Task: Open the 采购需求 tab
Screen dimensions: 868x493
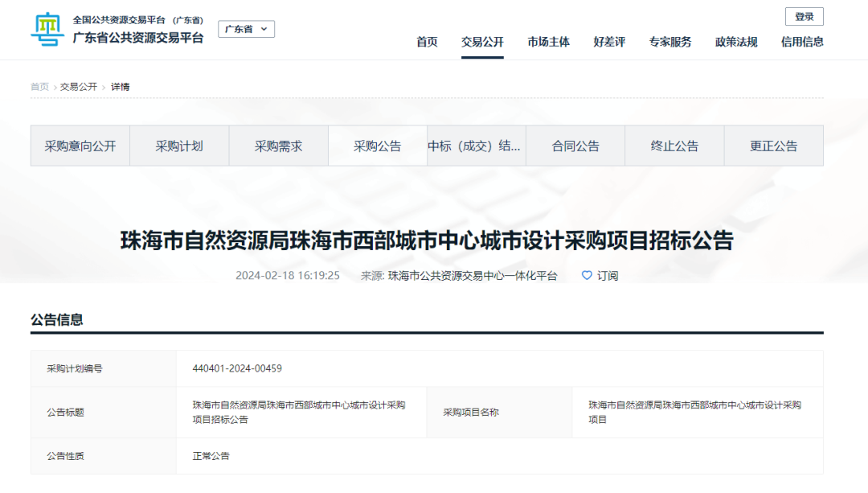Action: 278,146
